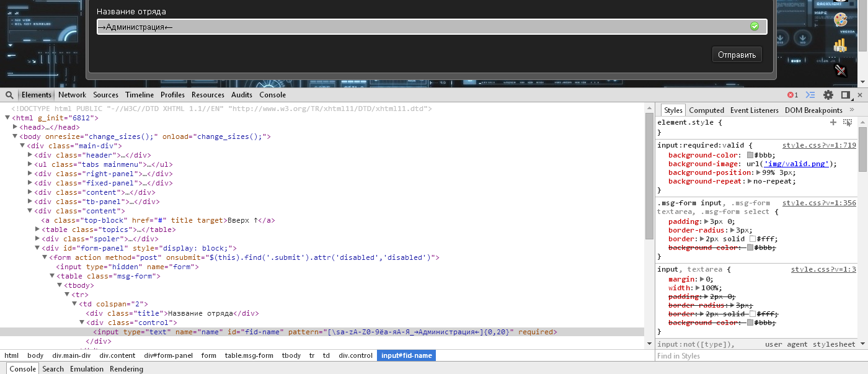Image resolution: width=868 pixels, height=374 pixels.
Task: Click the #bbb swatch in input:required:valid rule
Action: (x=750, y=155)
